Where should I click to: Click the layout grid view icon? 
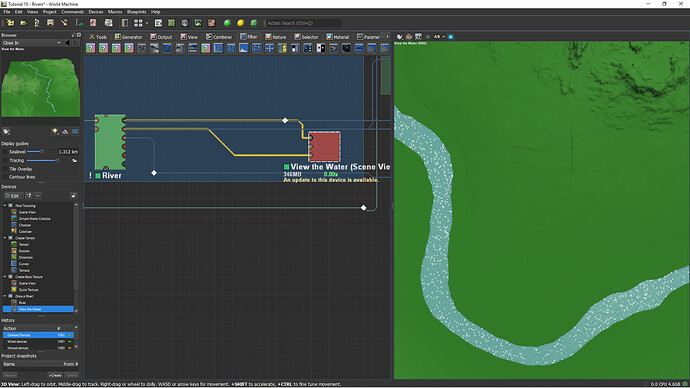coord(138,23)
